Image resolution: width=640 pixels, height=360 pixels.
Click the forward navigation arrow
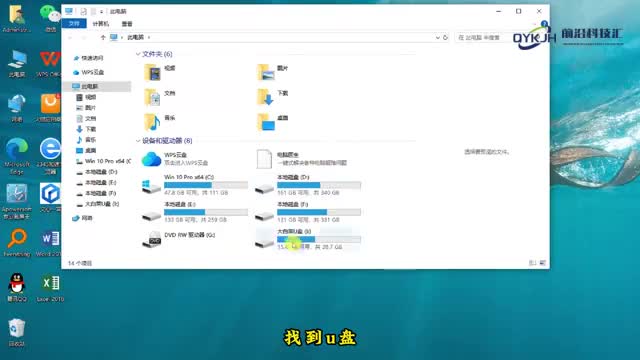(84, 38)
